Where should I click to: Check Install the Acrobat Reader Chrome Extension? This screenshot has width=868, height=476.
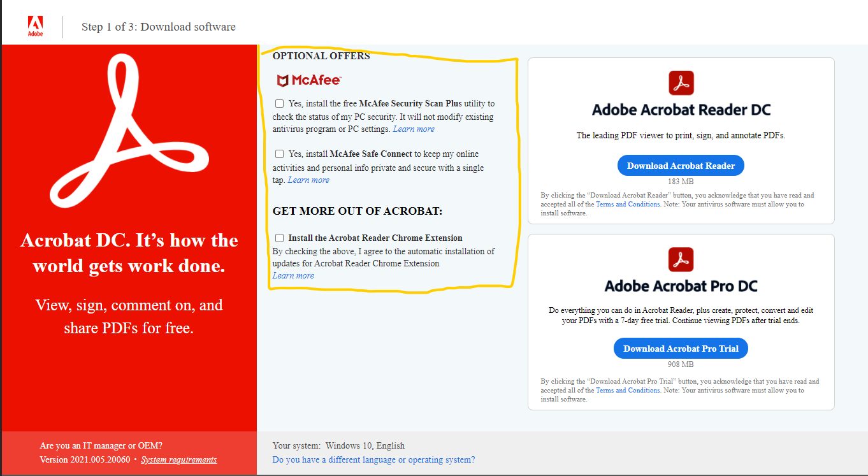(279, 238)
